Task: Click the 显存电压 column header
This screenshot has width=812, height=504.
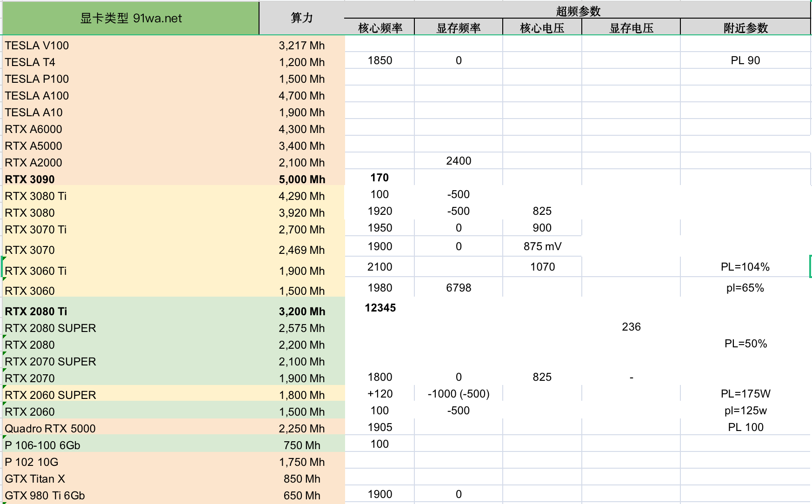Action: (631, 28)
